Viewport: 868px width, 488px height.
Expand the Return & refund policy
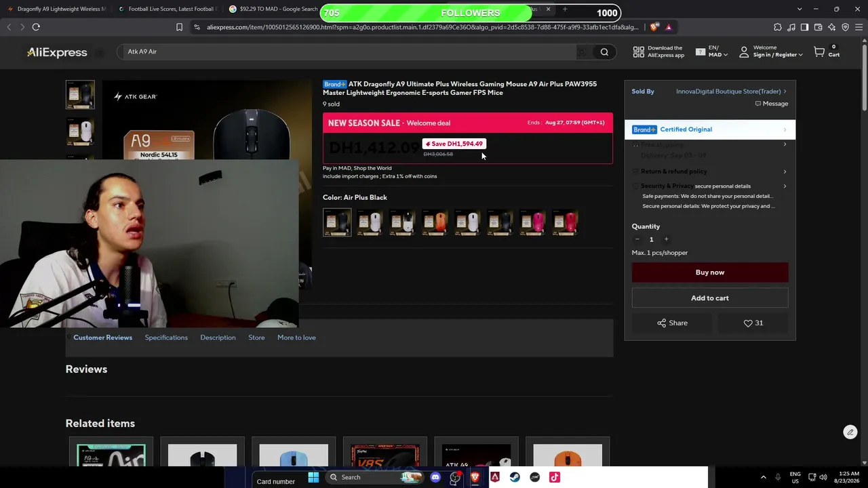pyautogui.click(x=710, y=171)
